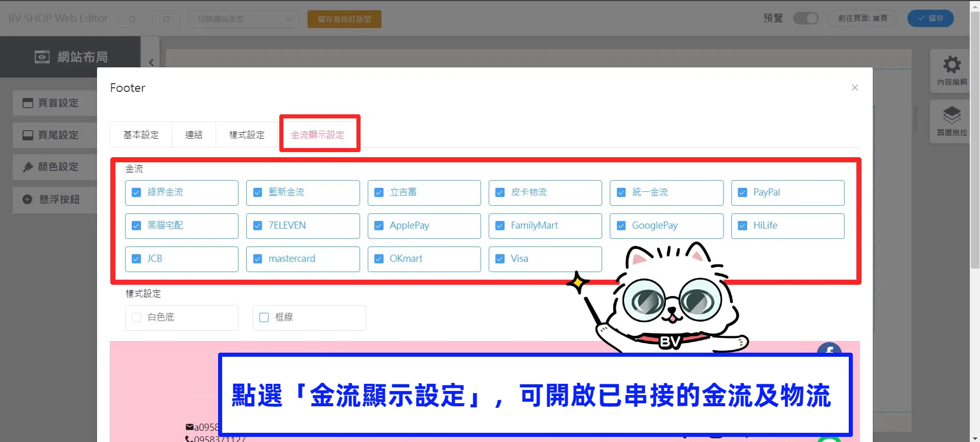Image resolution: width=980 pixels, height=442 pixels.
Task: Uncheck the 7ELEVEN checkbox
Action: (257, 226)
